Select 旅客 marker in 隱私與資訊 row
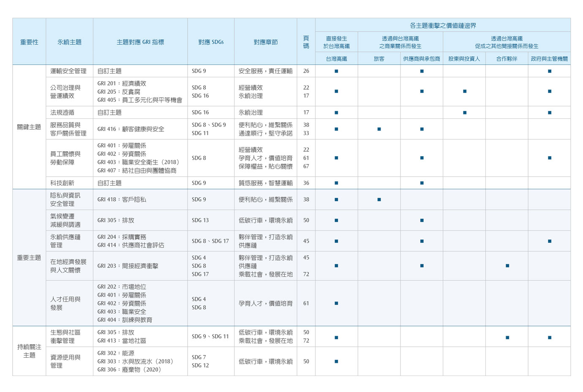 379,199
